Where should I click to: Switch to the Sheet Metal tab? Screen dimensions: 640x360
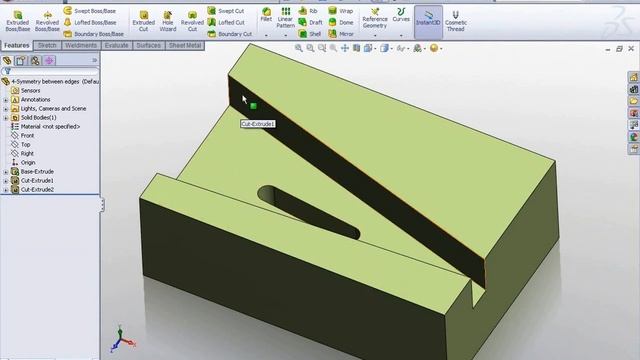[x=185, y=45]
